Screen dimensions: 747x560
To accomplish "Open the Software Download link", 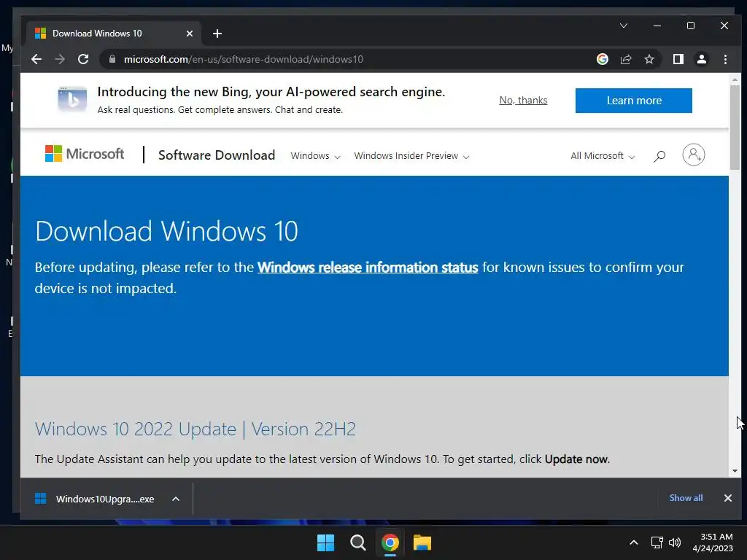I will (x=217, y=155).
